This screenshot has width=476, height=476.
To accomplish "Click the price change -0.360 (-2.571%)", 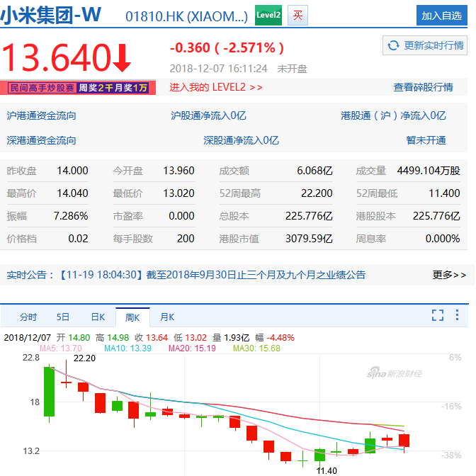I will click(227, 48).
